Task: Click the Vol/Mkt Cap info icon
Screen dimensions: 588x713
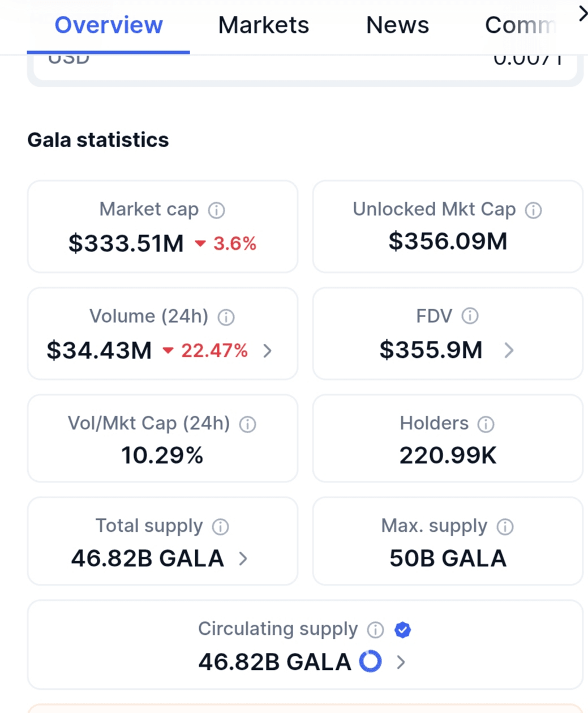Action: pyautogui.click(x=247, y=424)
